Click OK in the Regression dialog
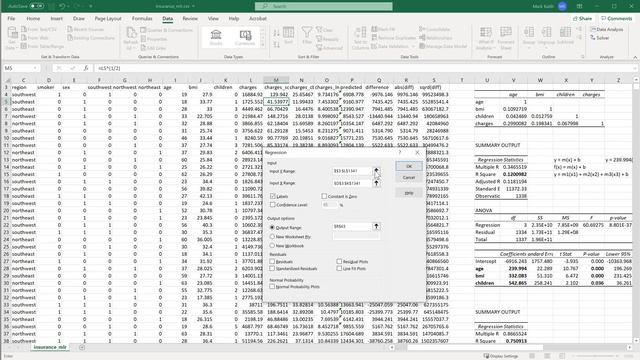The height and width of the screenshot is (360, 640). tap(409, 166)
